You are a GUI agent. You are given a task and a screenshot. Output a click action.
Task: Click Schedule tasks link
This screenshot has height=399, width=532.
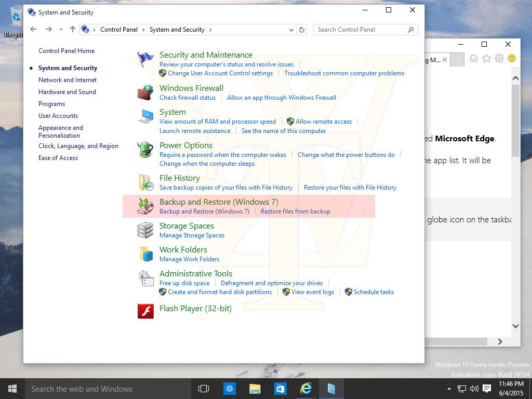[x=374, y=292]
